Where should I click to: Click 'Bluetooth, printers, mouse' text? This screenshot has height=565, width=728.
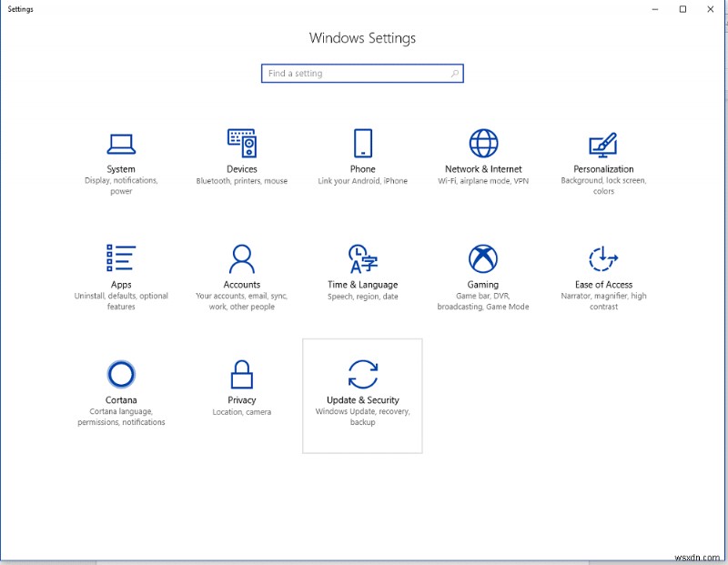coord(242,181)
